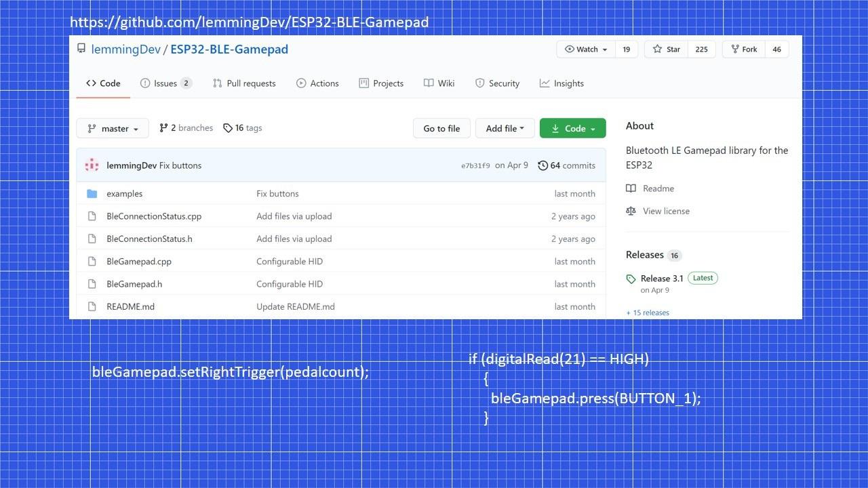Fork the repository
Viewport: 868px width, 488px height.
[744, 49]
